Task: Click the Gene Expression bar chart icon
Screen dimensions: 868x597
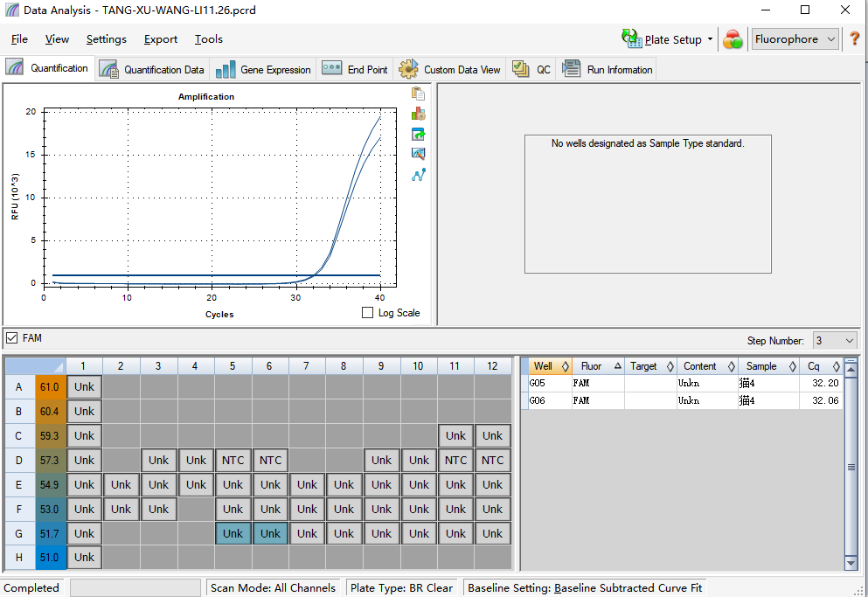Action: point(226,69)
